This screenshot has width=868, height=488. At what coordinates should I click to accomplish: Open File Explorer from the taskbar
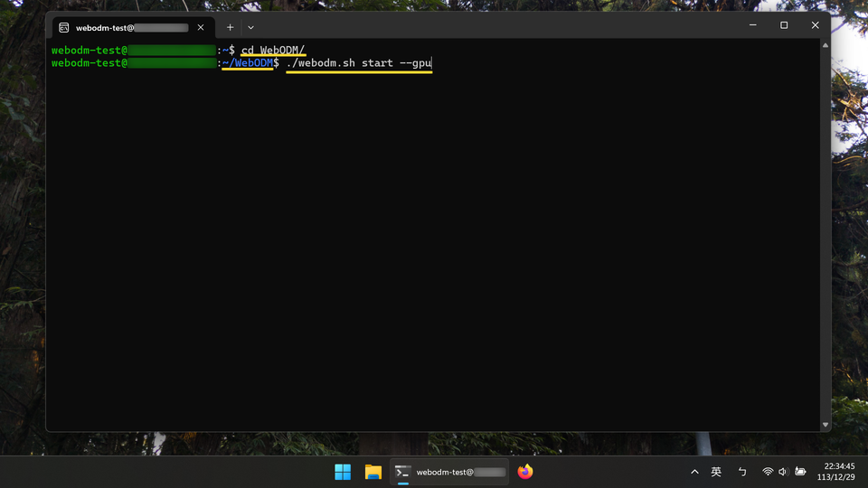[373, 472]
